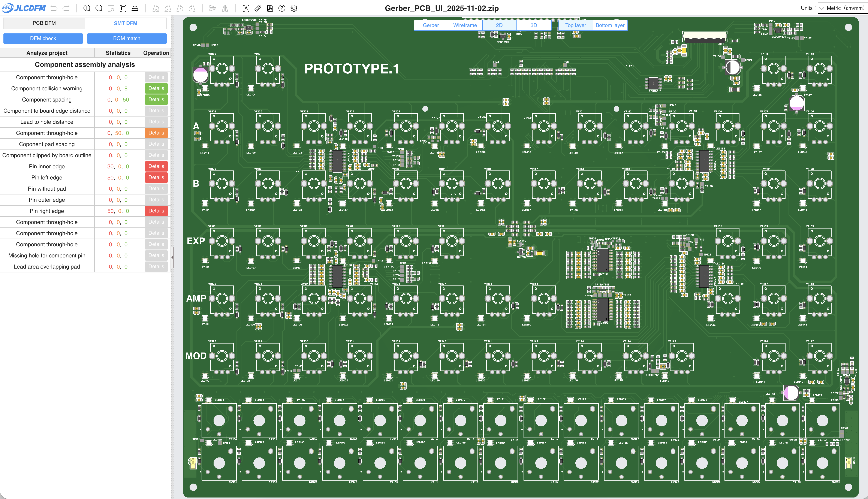This screenshot has width=868, height=499.
Task: Show the Bottom layer
Action: coord(610,25)
